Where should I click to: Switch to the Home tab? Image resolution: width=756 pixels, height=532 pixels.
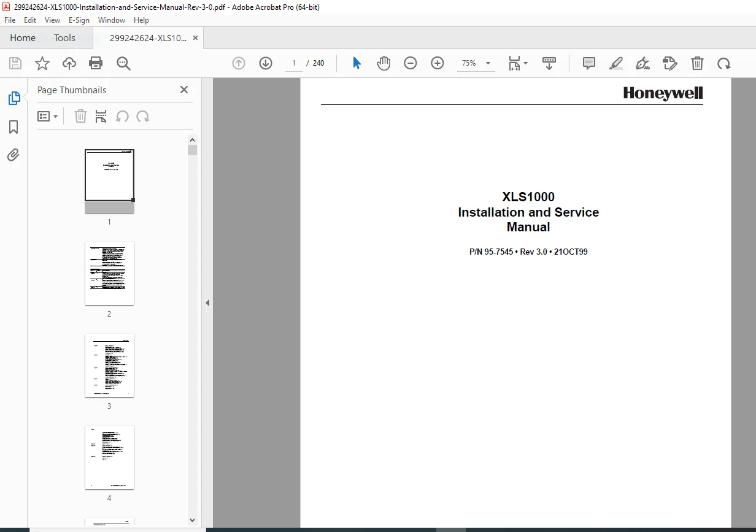(x=23, y=38)
